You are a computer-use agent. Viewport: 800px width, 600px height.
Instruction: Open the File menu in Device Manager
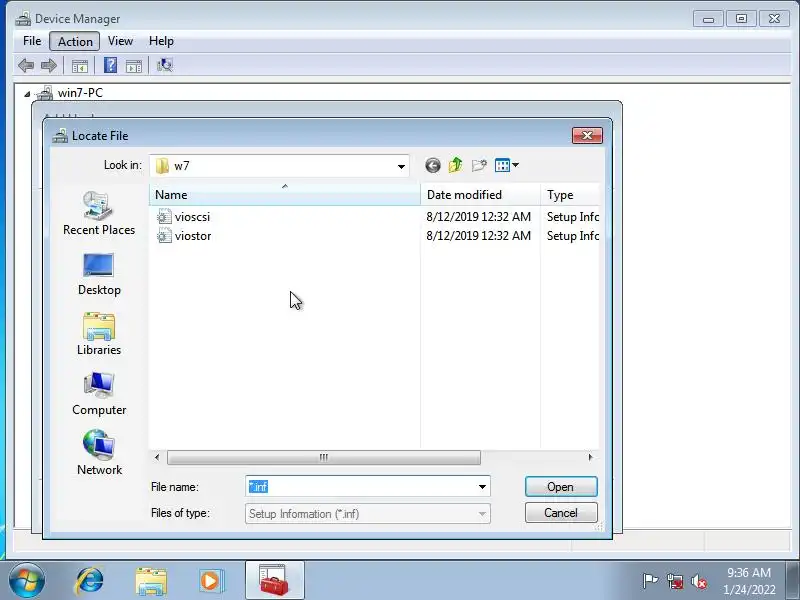(32, 41)
